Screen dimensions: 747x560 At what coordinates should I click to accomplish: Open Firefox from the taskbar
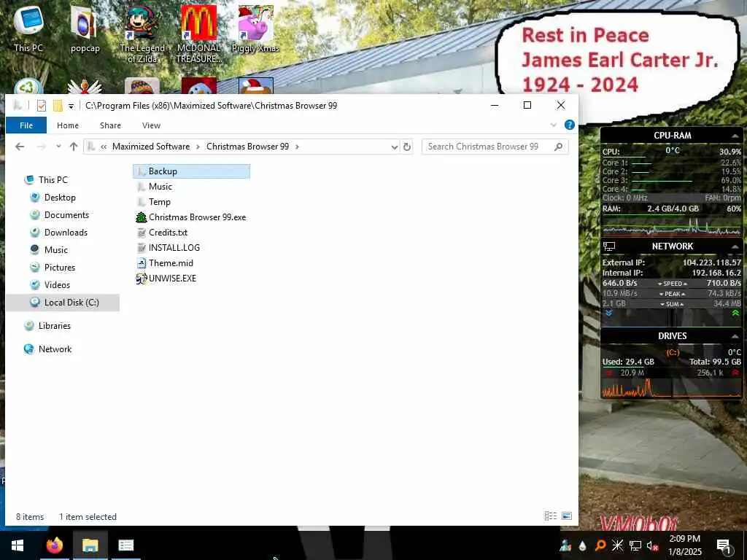pos(55,545)
